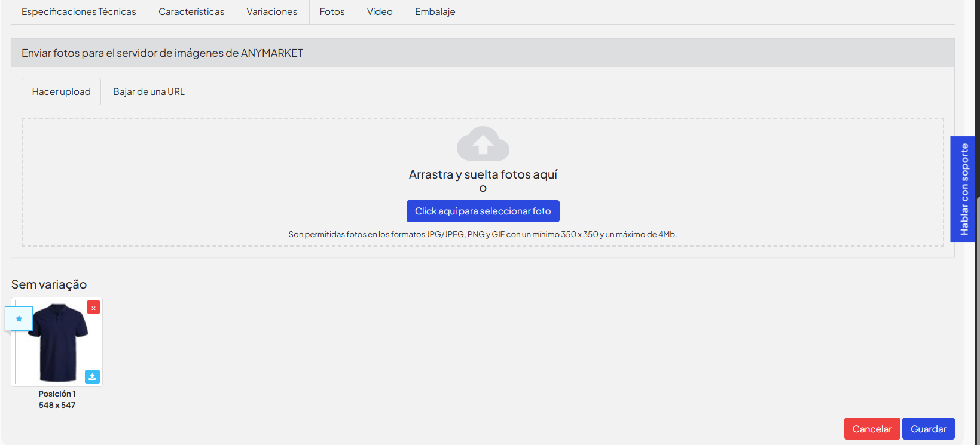The width and height of the screenshot is (980, 445).
Task: Click the star icon on the shirt photo
Action: click(x=19, y=318)
